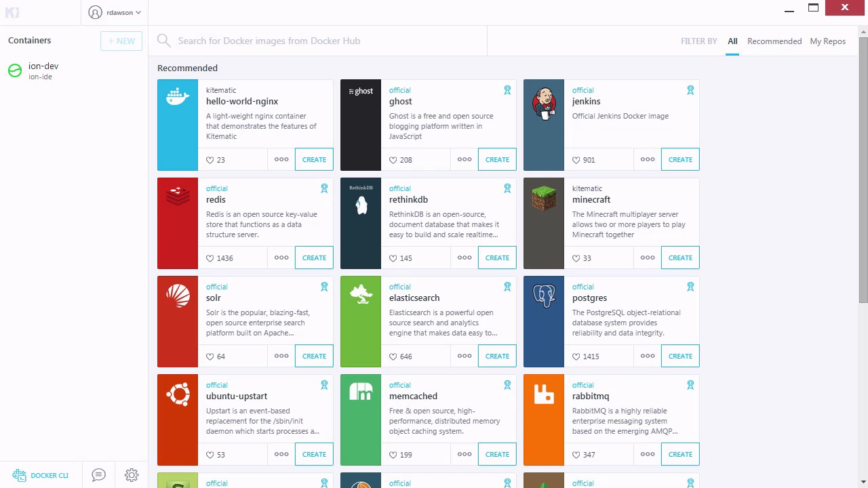Create a ghost container
The height and width of the screenshot is (488, 868).
497,159
